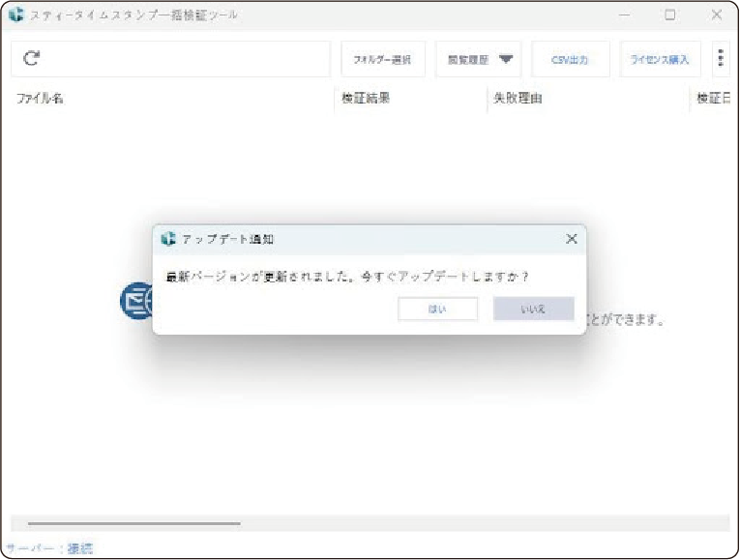Image resolution: width=740 pixels, height=560 pixels.
Task: Close the アップデート通知 dialog with X
Action: tap(572, 239)
